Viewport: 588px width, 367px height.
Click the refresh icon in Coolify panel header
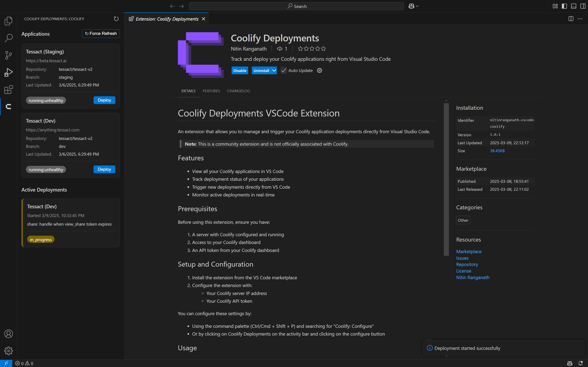[x=116, y=19]
